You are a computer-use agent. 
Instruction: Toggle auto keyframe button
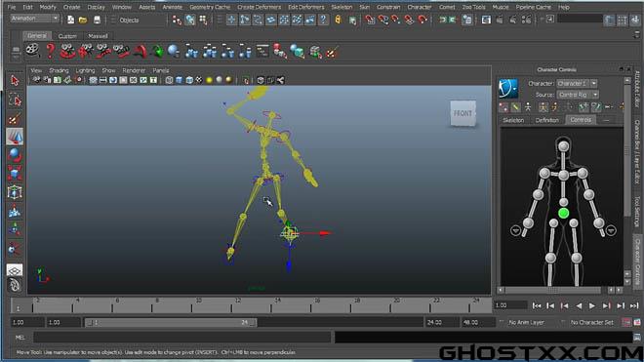[x=625, y=323]
